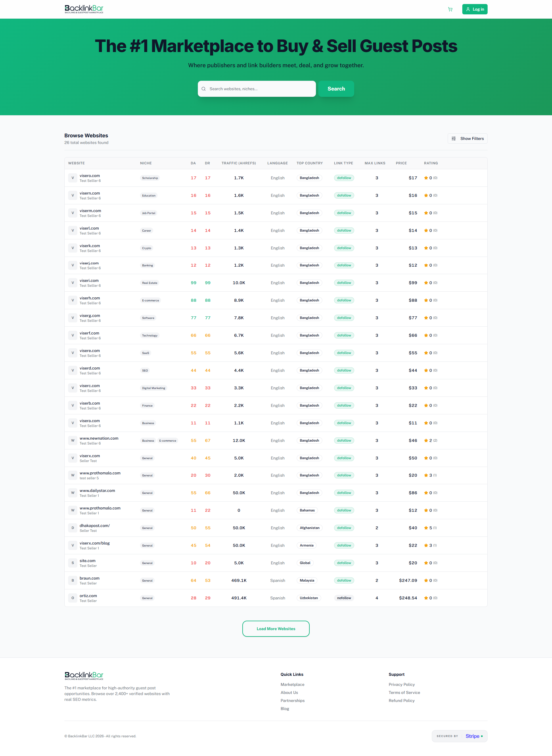Click the Scholarship niche tag

(150, 178)
